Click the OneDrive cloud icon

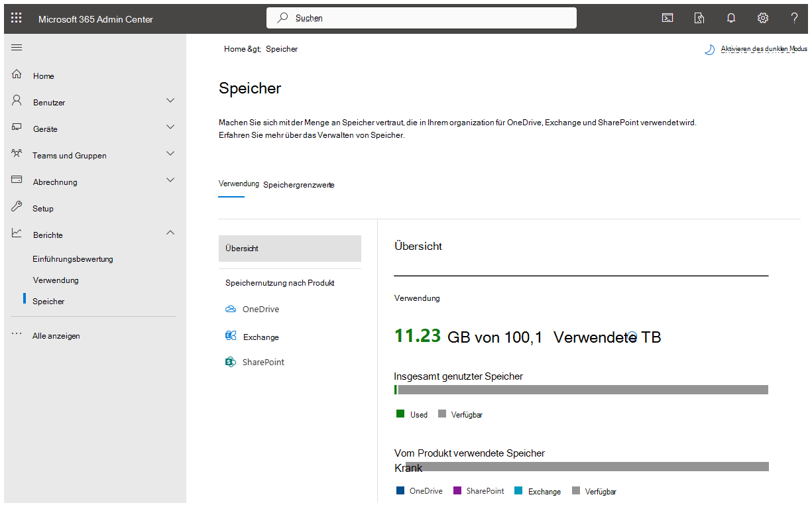coord(231,310)
